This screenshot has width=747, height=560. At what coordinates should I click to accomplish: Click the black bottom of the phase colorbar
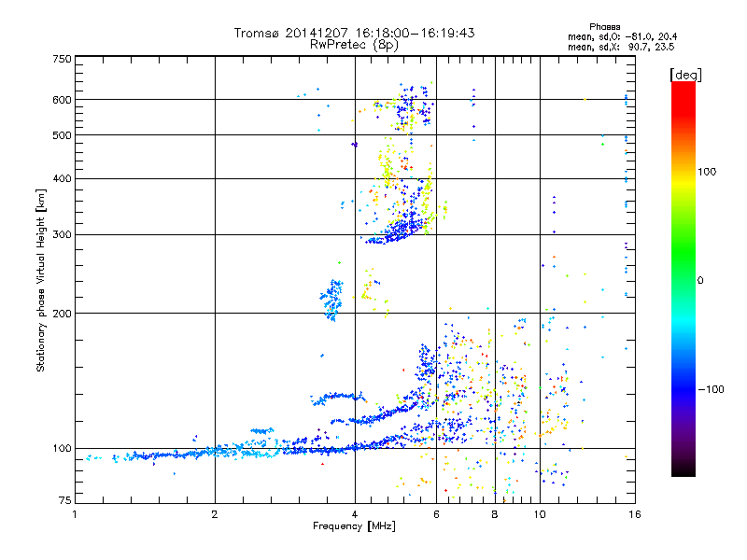point(684,469)
